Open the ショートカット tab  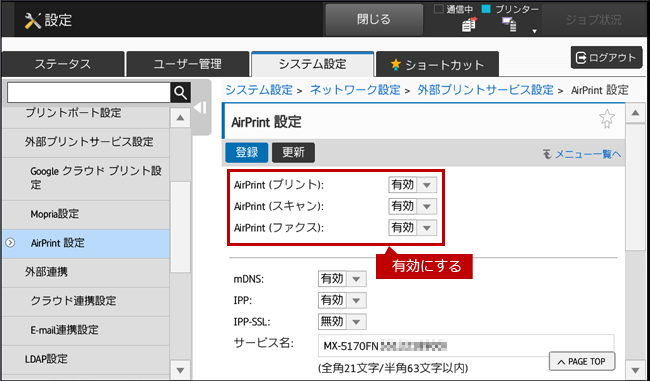(x=437, y=64)
